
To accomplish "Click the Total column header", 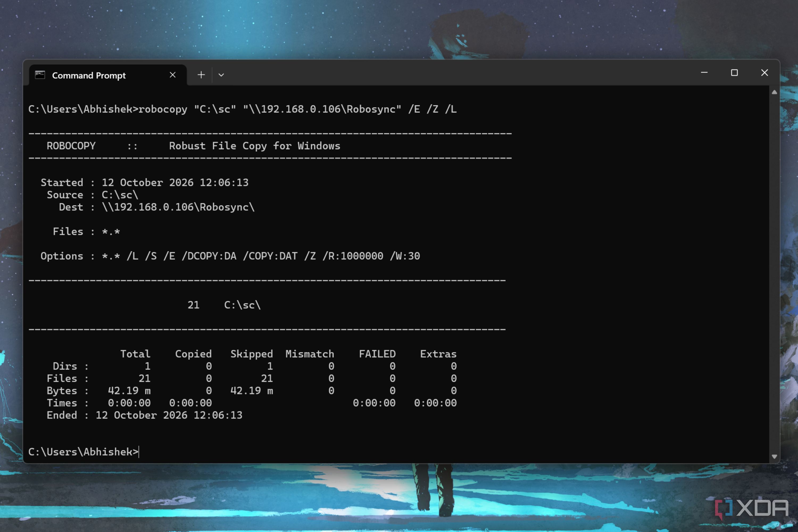I will click(x=135, y=354).
